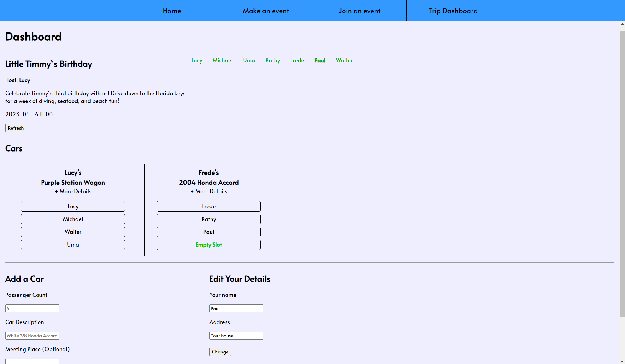Viewport: 625px width, 364px height.
Task: Select Kathy's slot in Frede's car
Action: point(209,219)
